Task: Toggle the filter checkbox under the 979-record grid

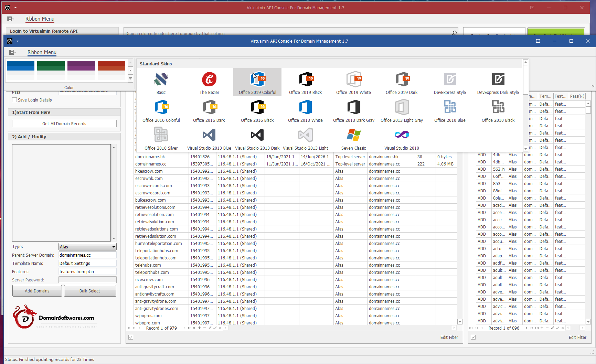Action: tap(131, 337)
